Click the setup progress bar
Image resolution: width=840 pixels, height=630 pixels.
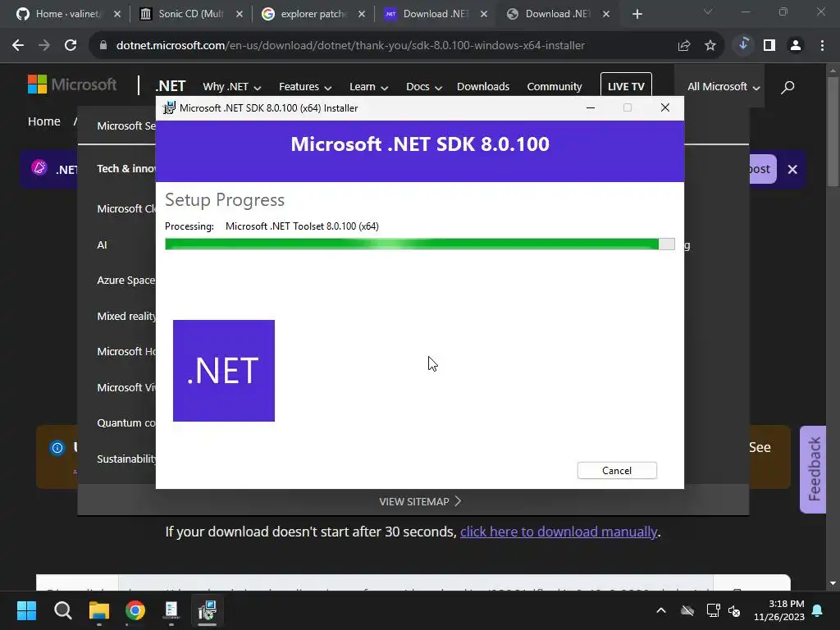[x=419, y=244]
